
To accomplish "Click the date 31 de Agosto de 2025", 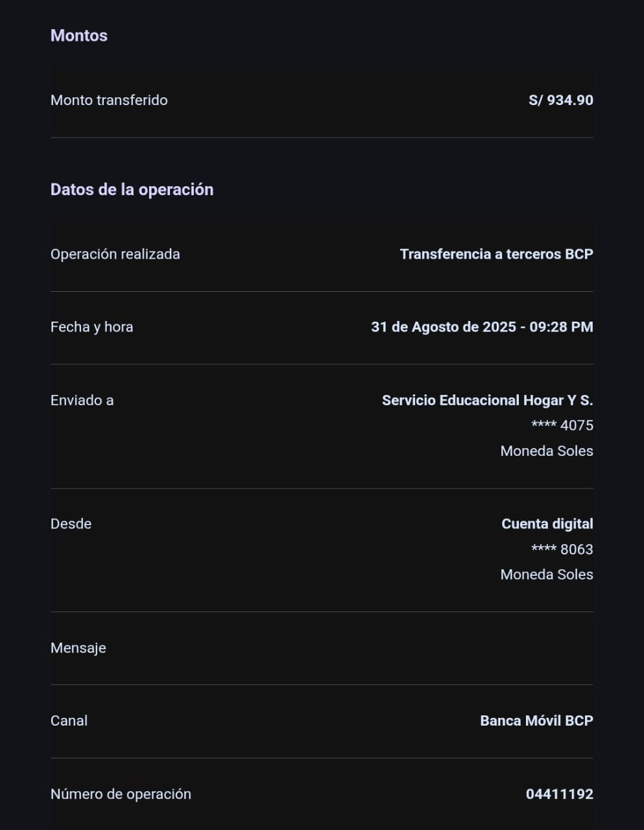I will click(x=444, y=327).
